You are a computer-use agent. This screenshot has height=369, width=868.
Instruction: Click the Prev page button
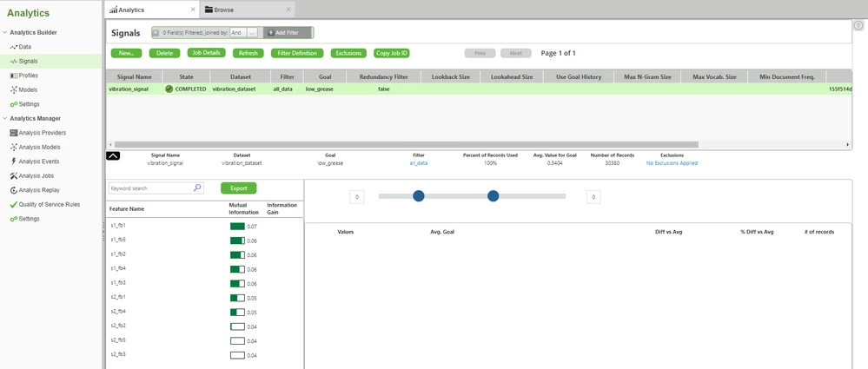[480, 53]
